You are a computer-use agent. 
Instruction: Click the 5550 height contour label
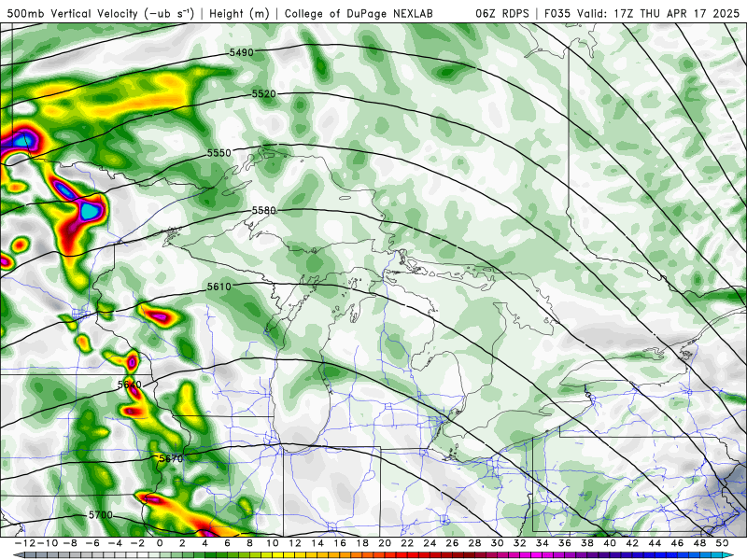219,153
